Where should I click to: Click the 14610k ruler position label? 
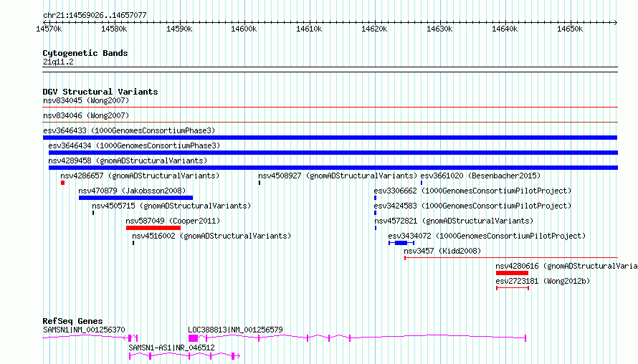click(x=309, y=29)
